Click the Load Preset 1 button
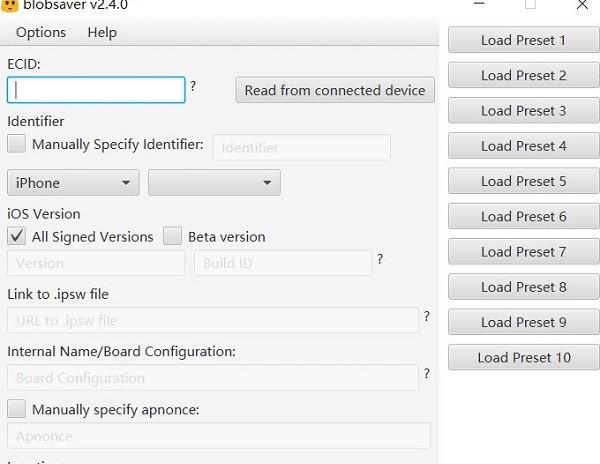The width and height of the screenshot is (600, 464). 523,41
